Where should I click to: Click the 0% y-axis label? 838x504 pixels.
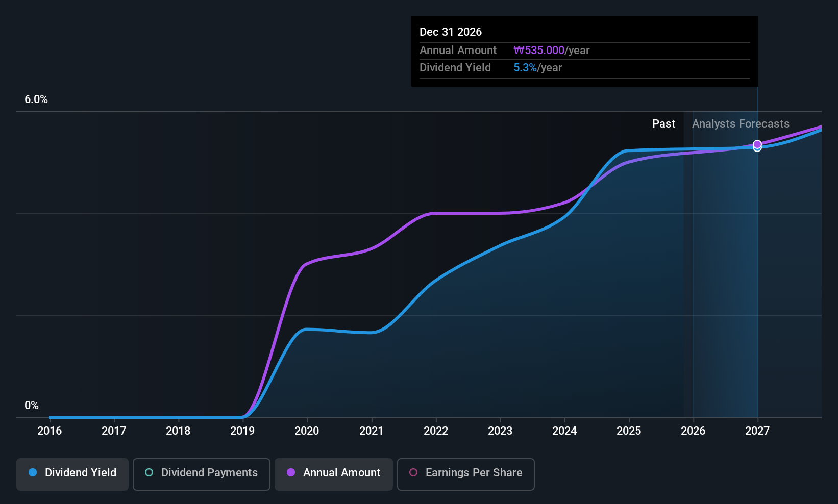32,406
